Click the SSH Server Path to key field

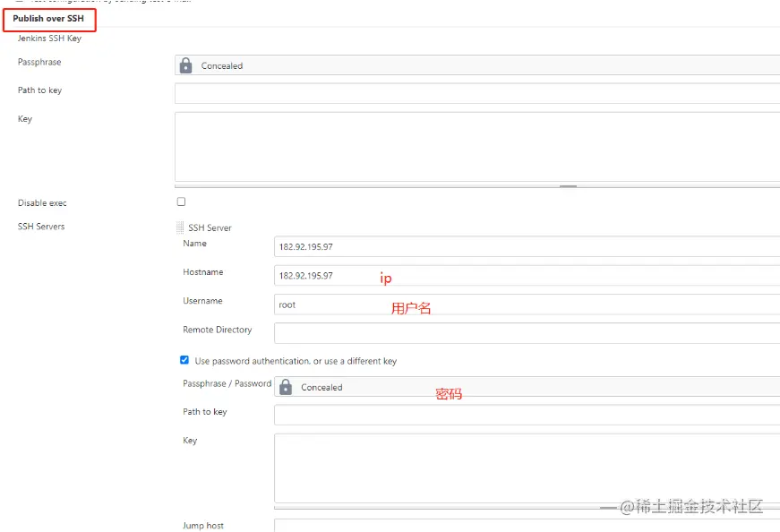(x=527, y=415)
